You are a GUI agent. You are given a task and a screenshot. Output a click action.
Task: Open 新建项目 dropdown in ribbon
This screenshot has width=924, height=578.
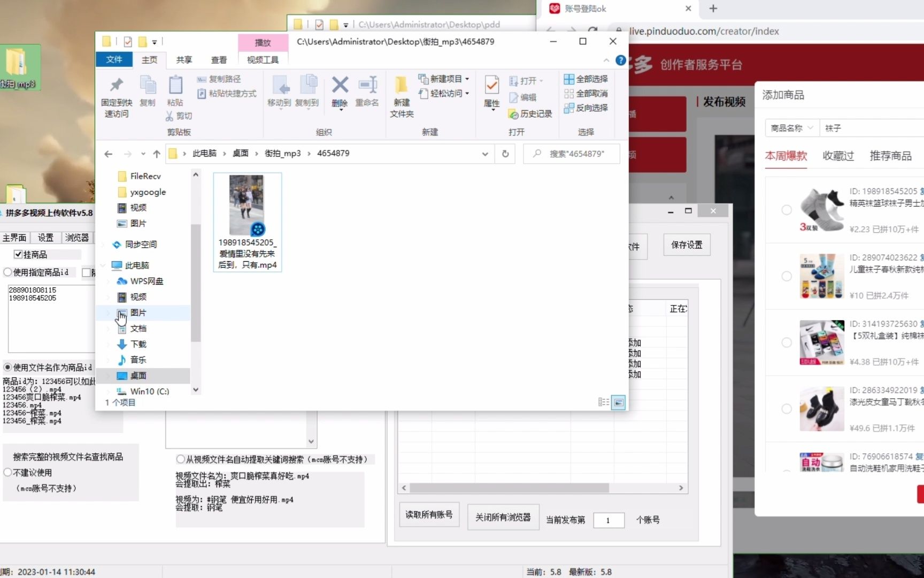[444, 79]
